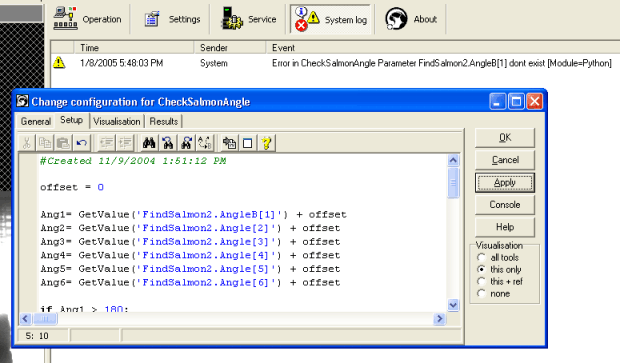Click the yellow question mark help icon
The height and width of the screenshot is (363, 620).
(x=267, y=143)
